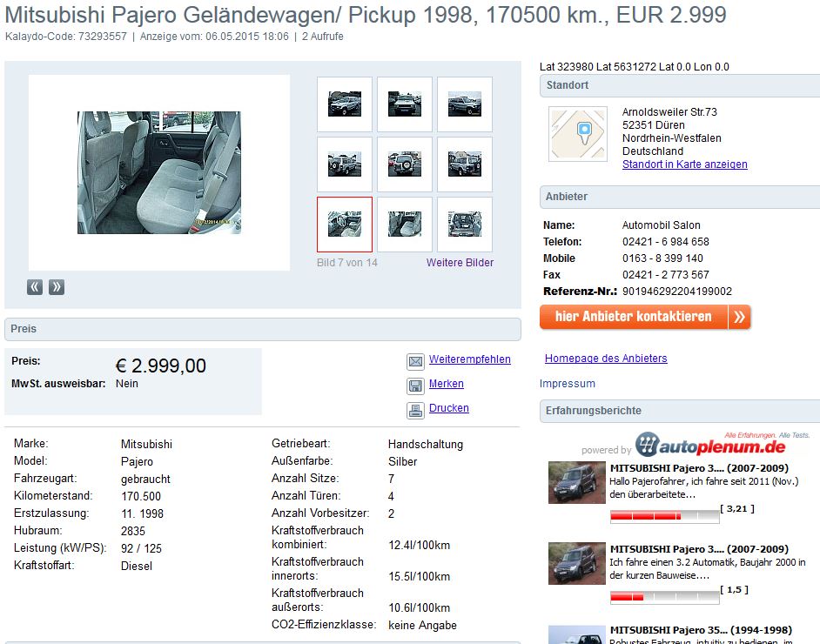This screenshot has height=644, width=820.
Task: Click the previous image double-arrow button
Action: [35, 287]
